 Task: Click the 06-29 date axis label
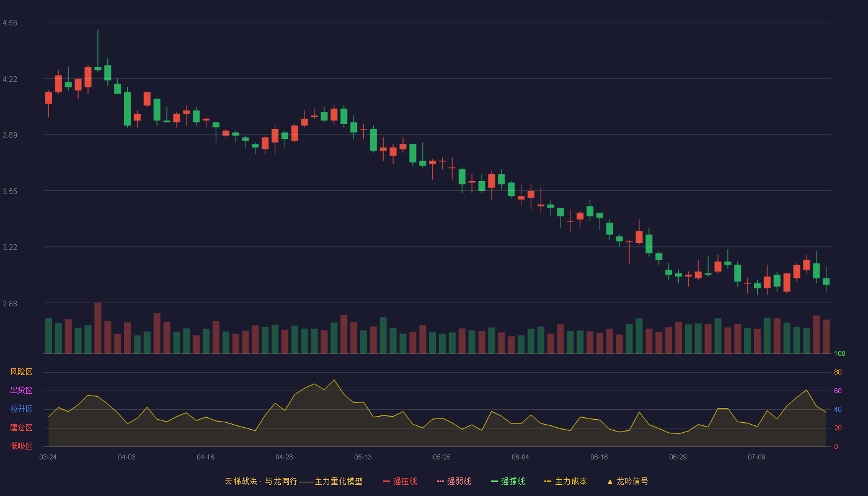click(x=678, y=457)
